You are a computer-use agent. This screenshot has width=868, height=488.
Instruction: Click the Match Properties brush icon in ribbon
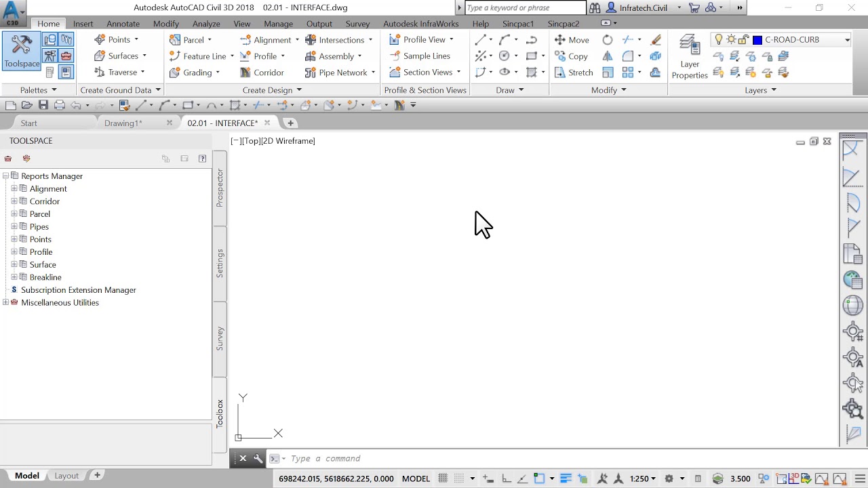656,40
